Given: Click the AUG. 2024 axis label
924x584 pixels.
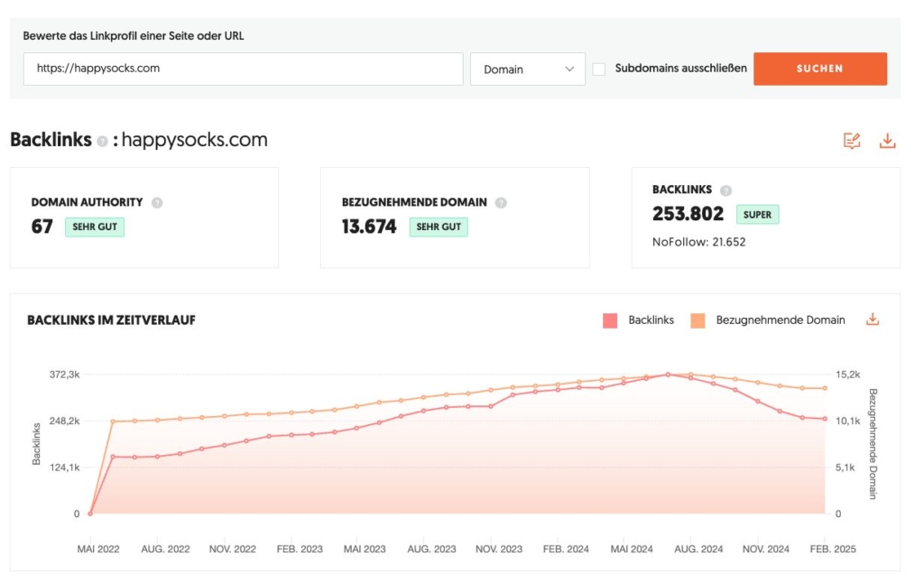Looking at the screenshot, I should tap(699, 549).
